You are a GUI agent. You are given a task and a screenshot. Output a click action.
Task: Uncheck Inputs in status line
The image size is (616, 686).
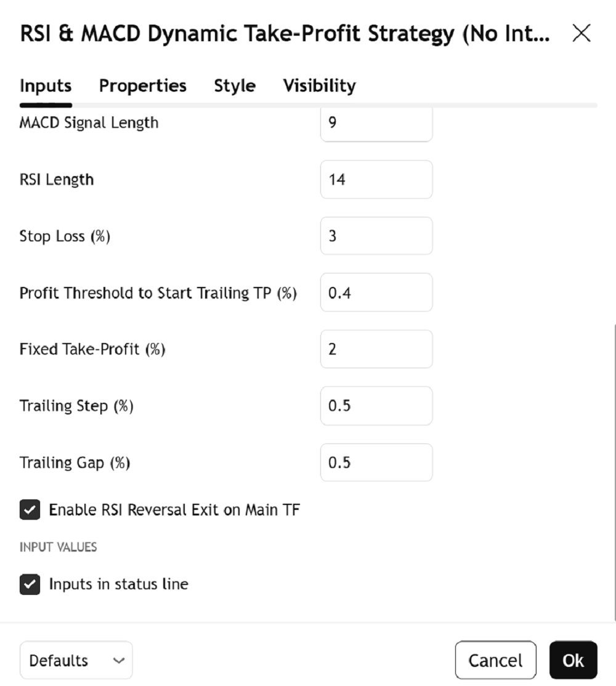click(30, 584)
